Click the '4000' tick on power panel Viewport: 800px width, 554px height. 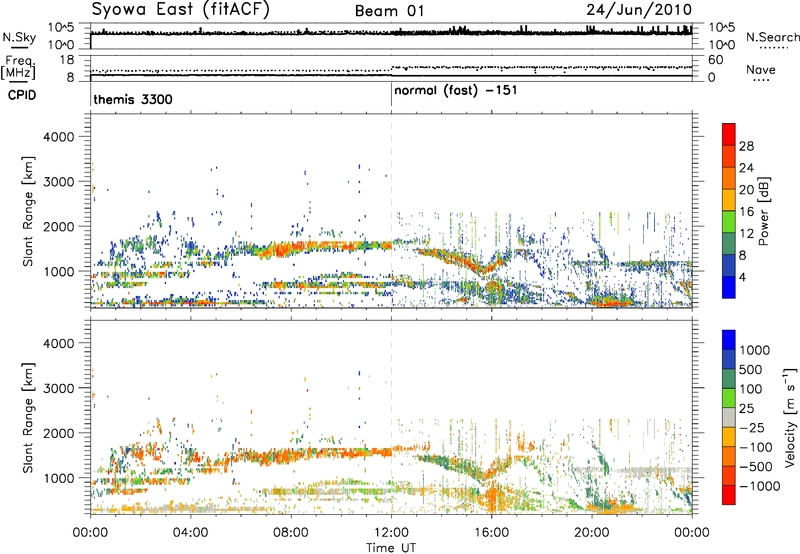[x=59, y=137]
